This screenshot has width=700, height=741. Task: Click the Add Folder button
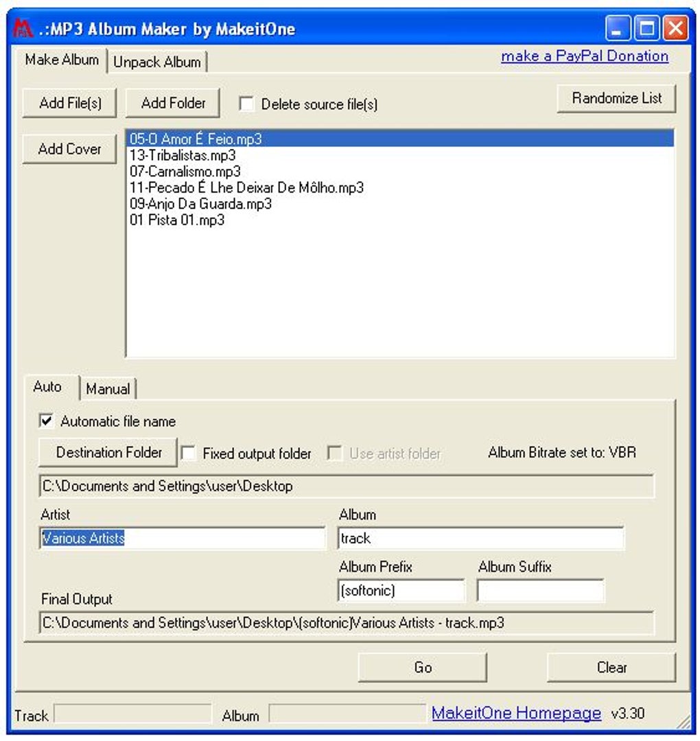click(173, 102)
